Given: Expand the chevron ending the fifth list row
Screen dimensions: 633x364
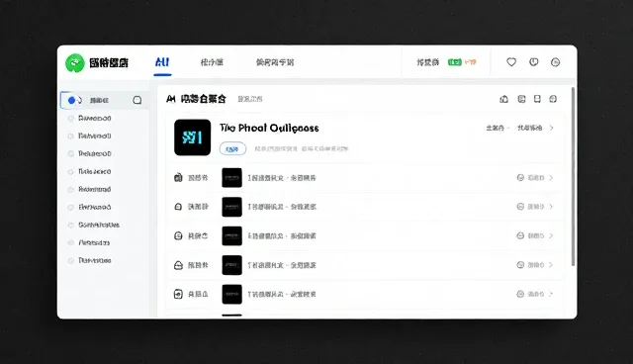Looking at the screenshot, I should 551,294.
